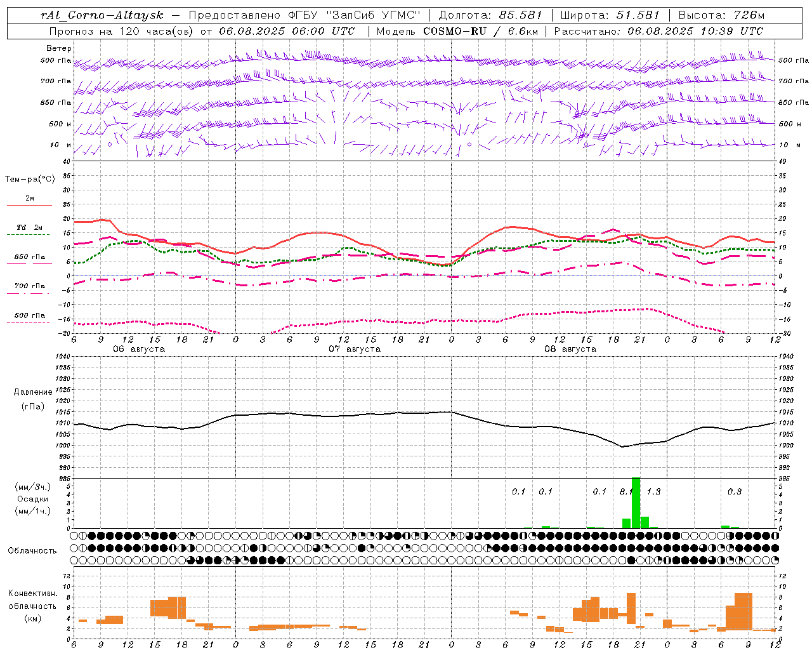
Task: Select the 700 гПа legend entry in temperature panel
Action: (29, 286)
